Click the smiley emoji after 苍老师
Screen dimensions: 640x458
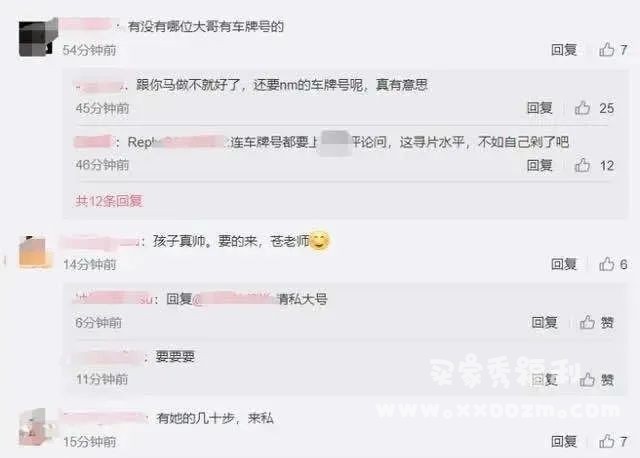319,240
